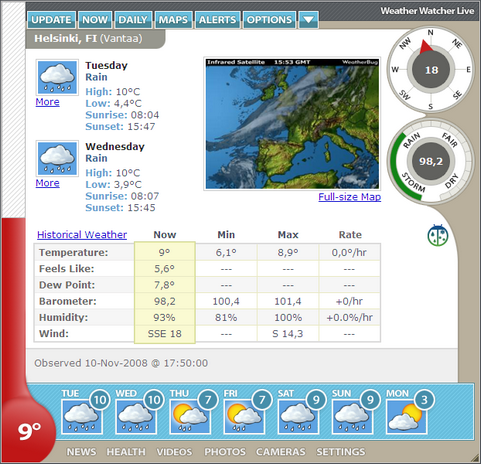Show the ALERTS tab
481x464 pixels.
tap(218, 20)
